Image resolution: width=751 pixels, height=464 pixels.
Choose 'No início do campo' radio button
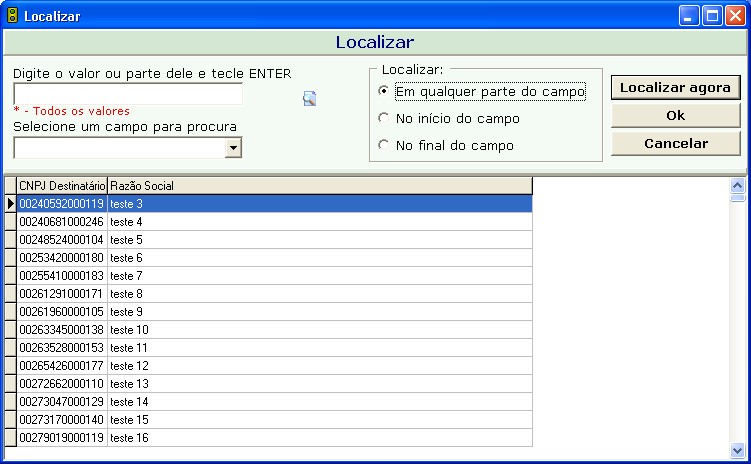pos(383,118)
